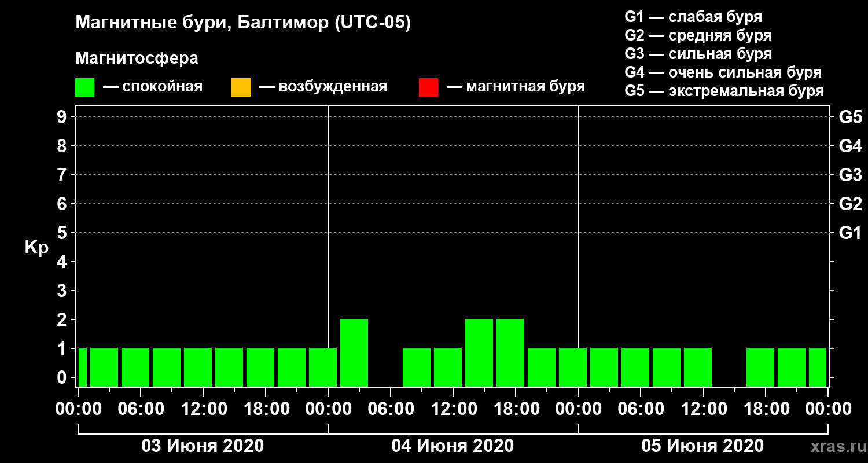The height and width of the screenshot is (463, 868).
Task: Click the 'G4 — очень сильная буря' legend line
Action: tap(723, 72)
